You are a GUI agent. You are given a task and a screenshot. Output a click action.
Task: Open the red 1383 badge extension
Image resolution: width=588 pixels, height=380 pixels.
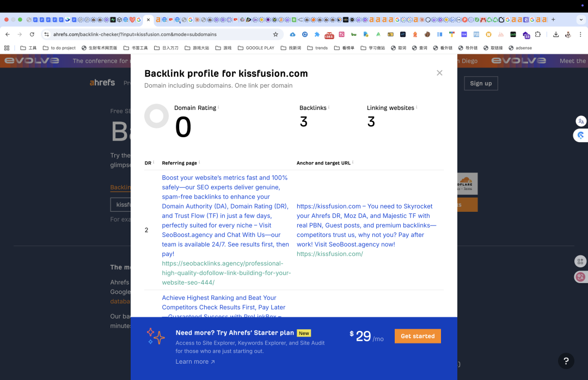click(329, 34)
